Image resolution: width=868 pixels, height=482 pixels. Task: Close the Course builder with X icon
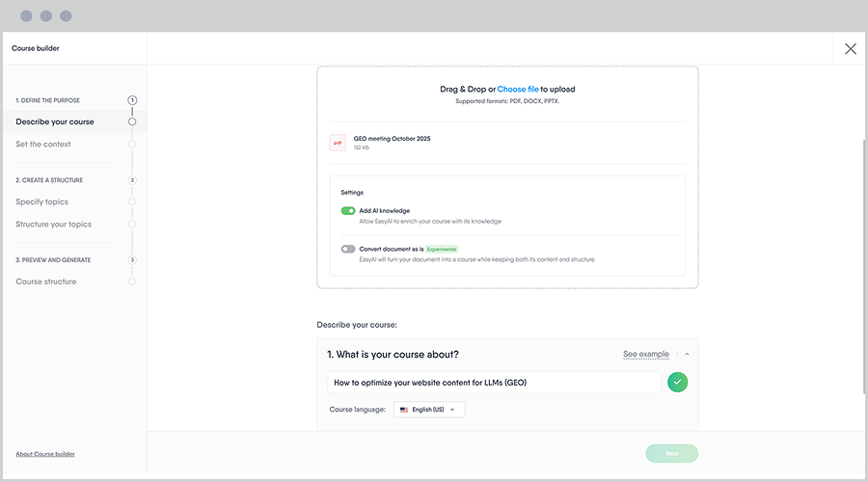point(850,49)
